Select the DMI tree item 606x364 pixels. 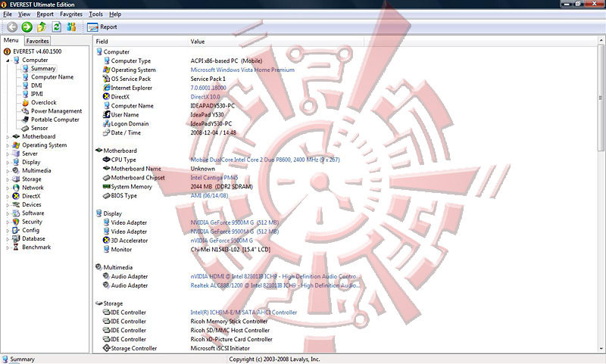pyautogui.click(x=36, y=86)
